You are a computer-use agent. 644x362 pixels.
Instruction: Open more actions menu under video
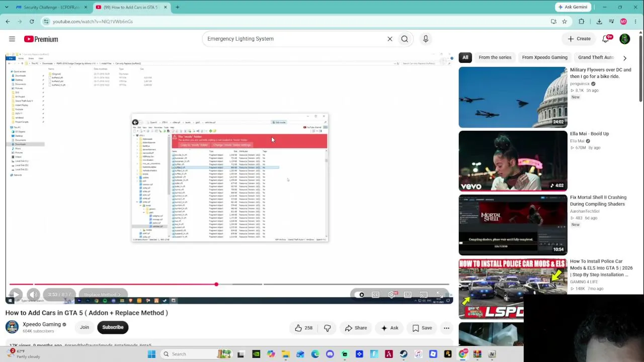pos(446,328)
